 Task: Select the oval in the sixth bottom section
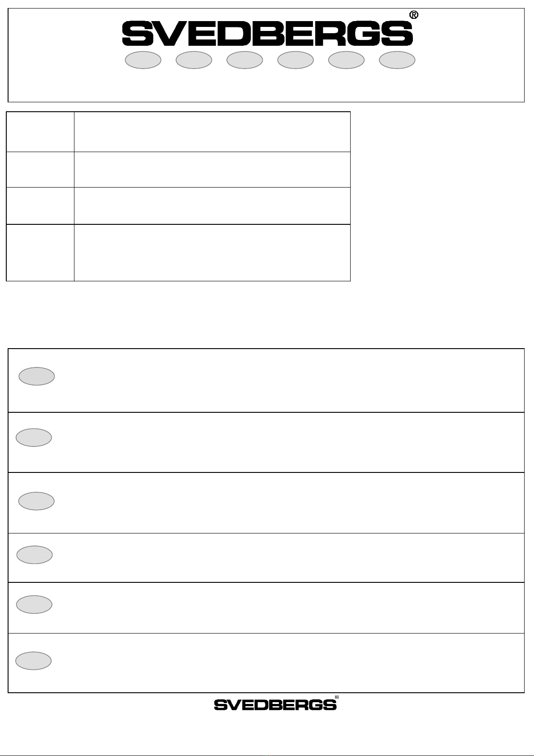(x=34, y=661)
